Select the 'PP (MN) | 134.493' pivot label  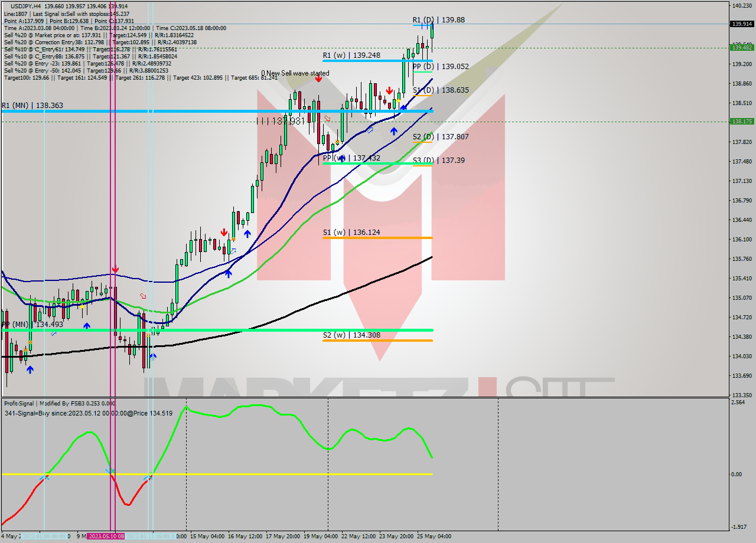coord(32,325)
